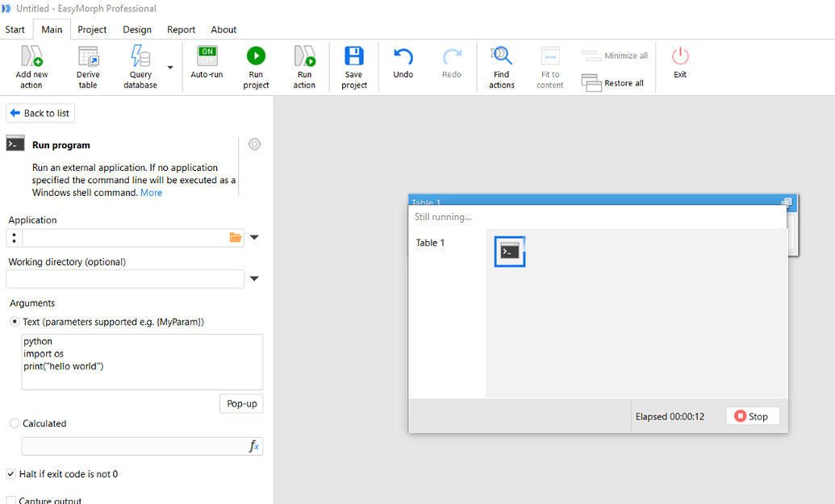Expand the Query database dropdown arrow
The height and width of the screenshot is (504, 835).
(x=170, y=68)
